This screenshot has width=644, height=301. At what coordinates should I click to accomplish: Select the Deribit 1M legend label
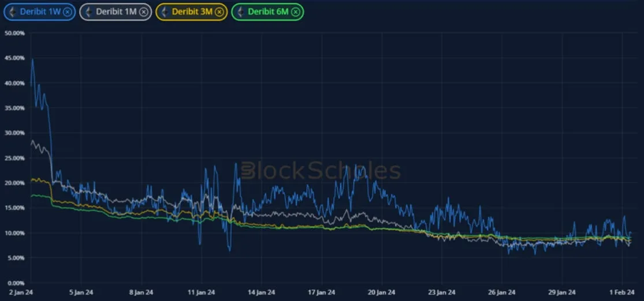pyautogui.click(x=116, y=12)
